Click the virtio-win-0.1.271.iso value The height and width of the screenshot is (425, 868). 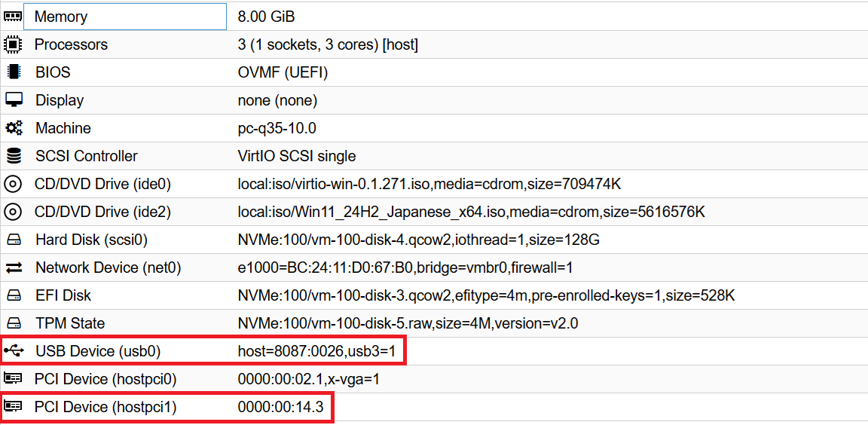click(429, 184)
